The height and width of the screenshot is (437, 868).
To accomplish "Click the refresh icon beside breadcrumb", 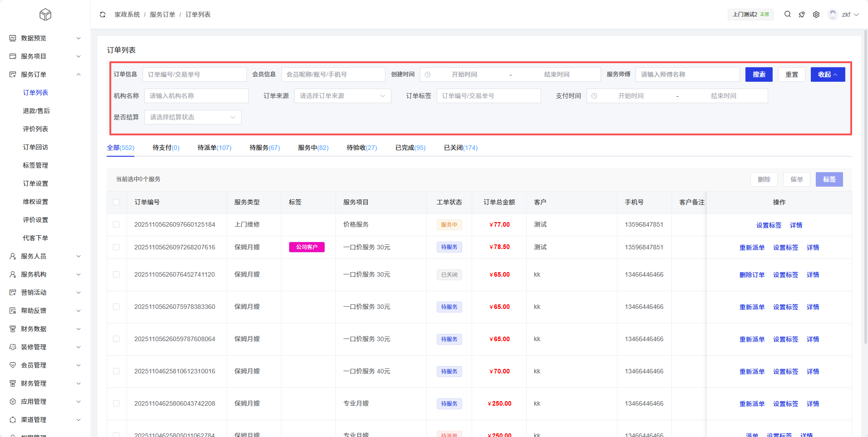I will coord(103,15).
